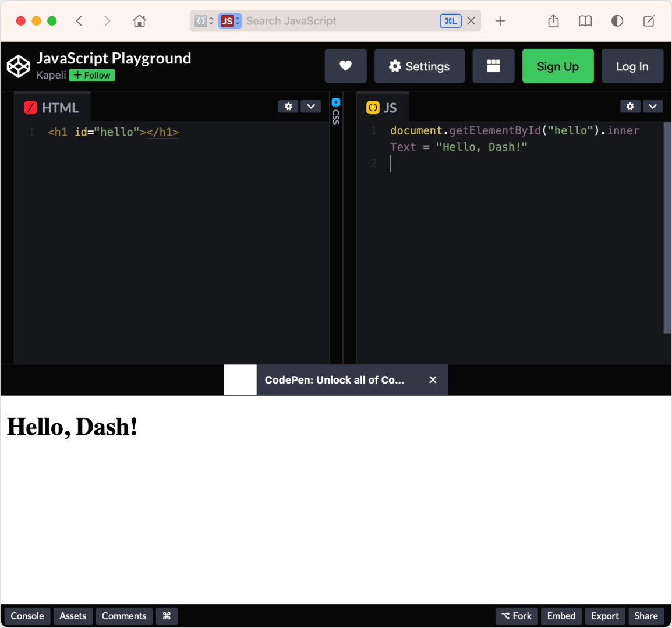Expand the HTML editor chevron menu
This screenshot has width=672, height=628.
pyautogui.click(x=311, y=107)
